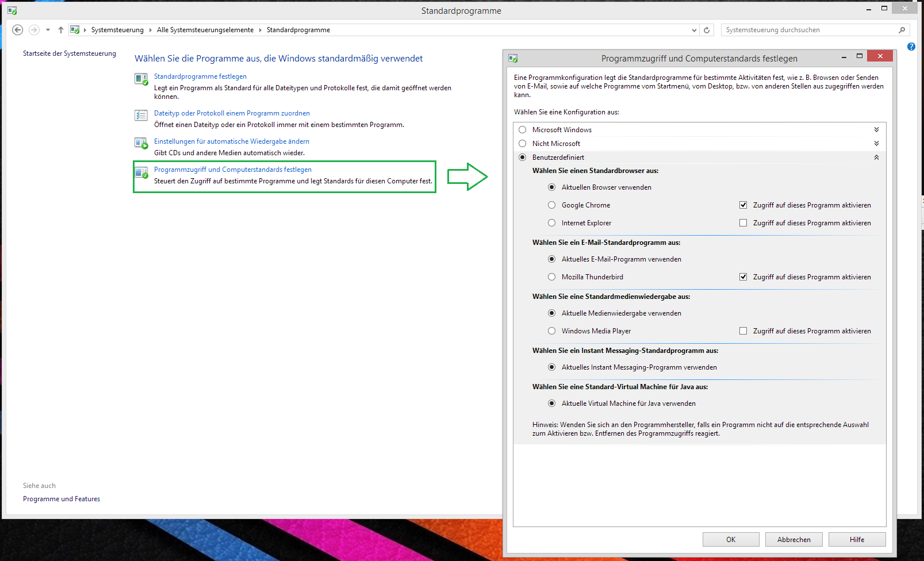Toggle access checkbox for Mozilla Thunderbird
Viewport: 924px width, 561px height.
[x=743, y=277]
